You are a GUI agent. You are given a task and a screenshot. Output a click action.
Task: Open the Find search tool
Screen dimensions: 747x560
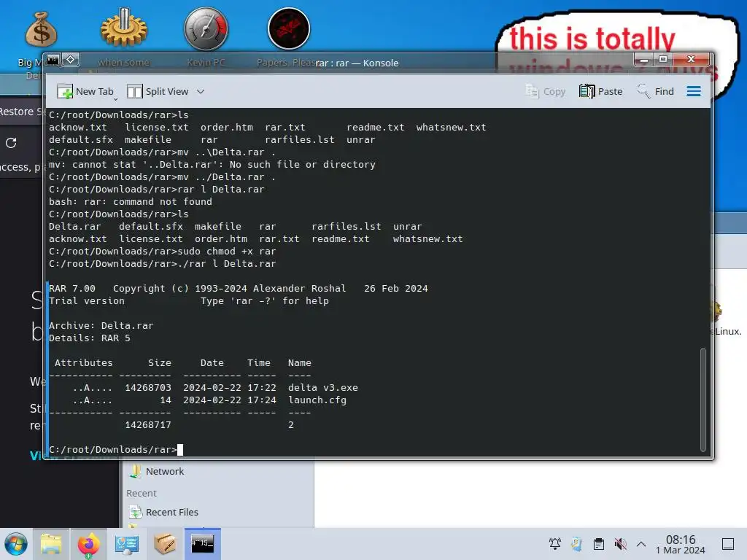[x=656, y=91]
